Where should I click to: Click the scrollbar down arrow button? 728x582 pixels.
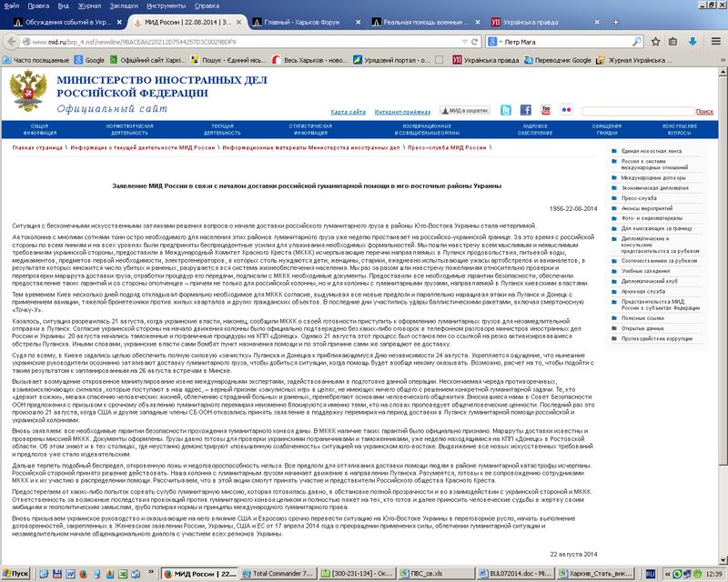[723, 561]
